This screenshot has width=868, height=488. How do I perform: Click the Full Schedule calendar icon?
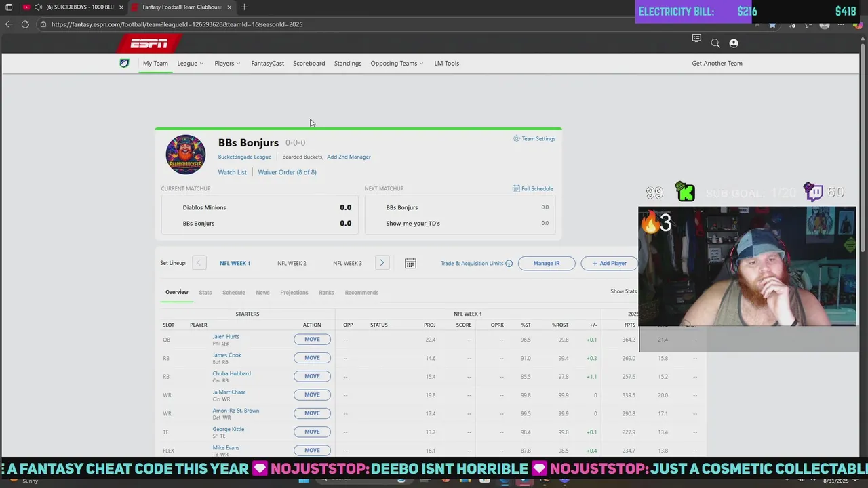(516, 188)
